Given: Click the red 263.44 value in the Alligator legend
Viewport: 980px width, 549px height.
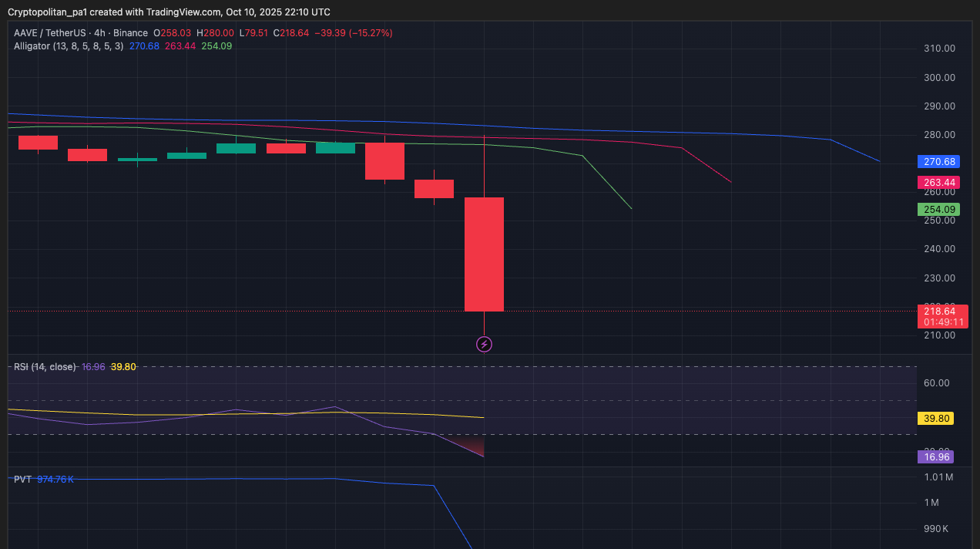Looking at the screenshot, I should coord(180,46).
